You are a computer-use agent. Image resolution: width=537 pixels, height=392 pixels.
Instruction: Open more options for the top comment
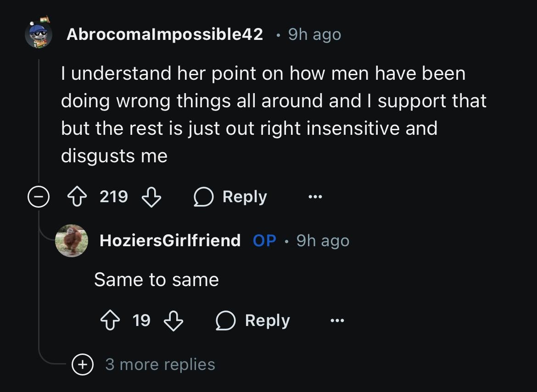[x=315, y=197]
